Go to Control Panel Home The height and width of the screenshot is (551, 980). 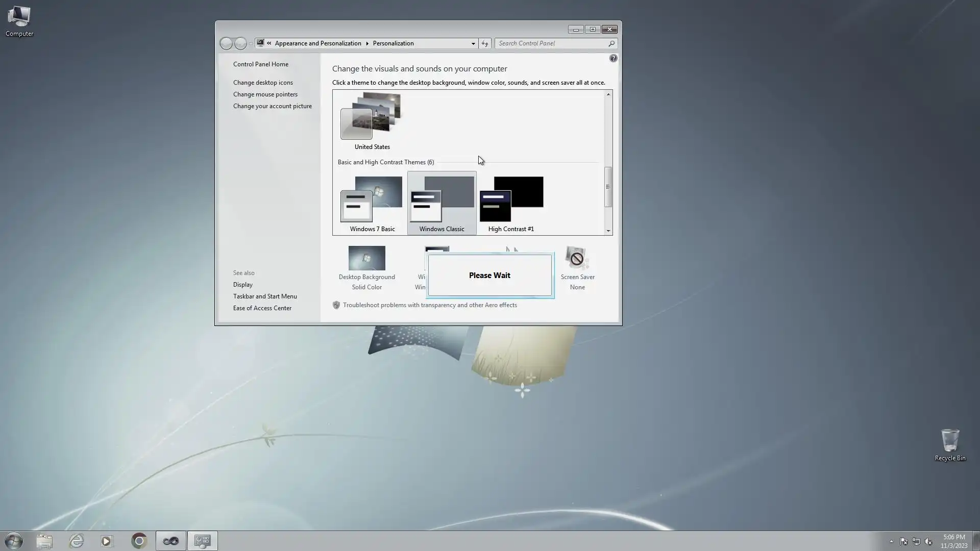pyautogui.click(x=260, y=64)
